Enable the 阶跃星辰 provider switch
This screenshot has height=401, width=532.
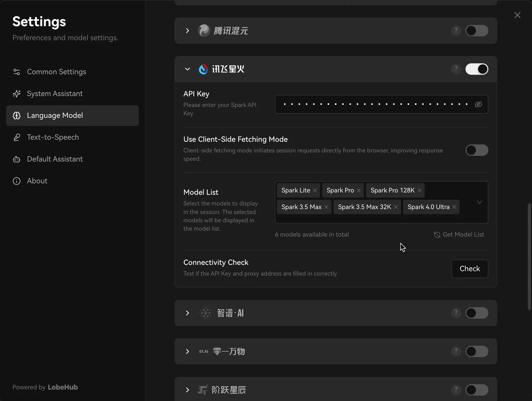pos(477,390)
